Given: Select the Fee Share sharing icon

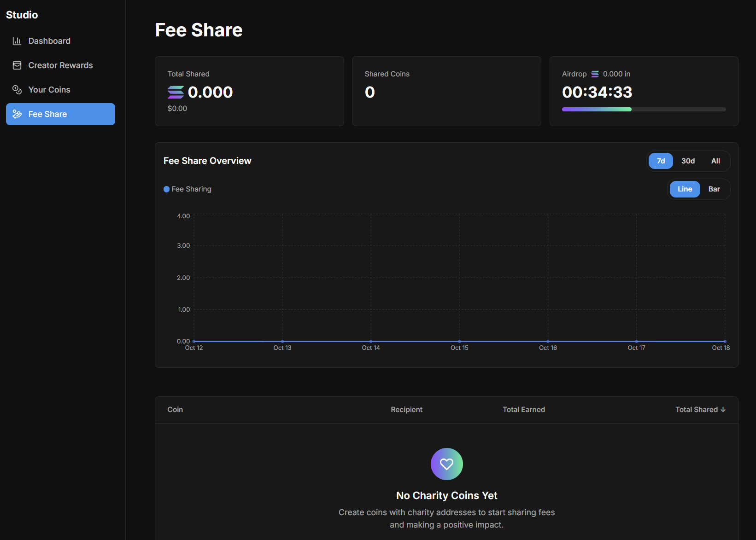Looking at the screenshot, I should (x=17, y=114).
